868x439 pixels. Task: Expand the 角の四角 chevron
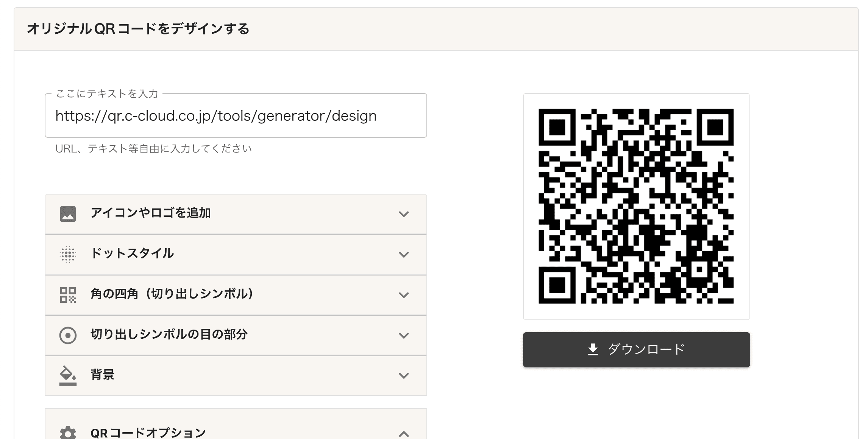tap(404, 295)
